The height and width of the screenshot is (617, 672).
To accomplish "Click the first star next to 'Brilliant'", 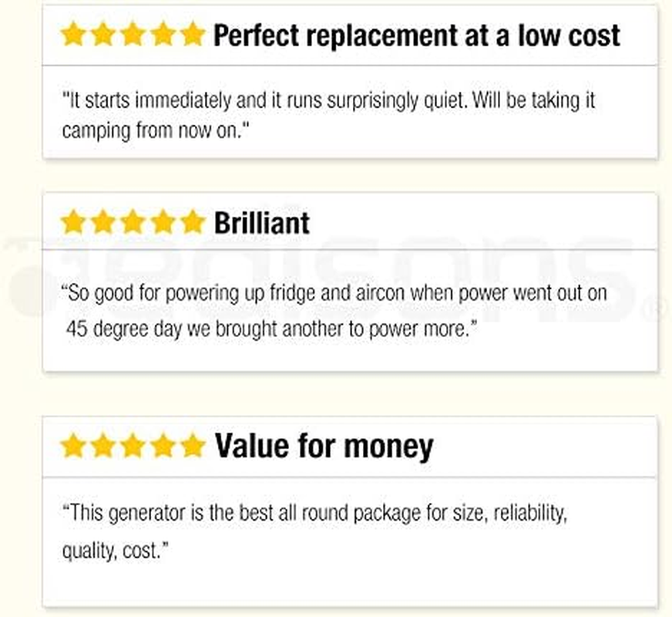I will click(x=73, y=223).
